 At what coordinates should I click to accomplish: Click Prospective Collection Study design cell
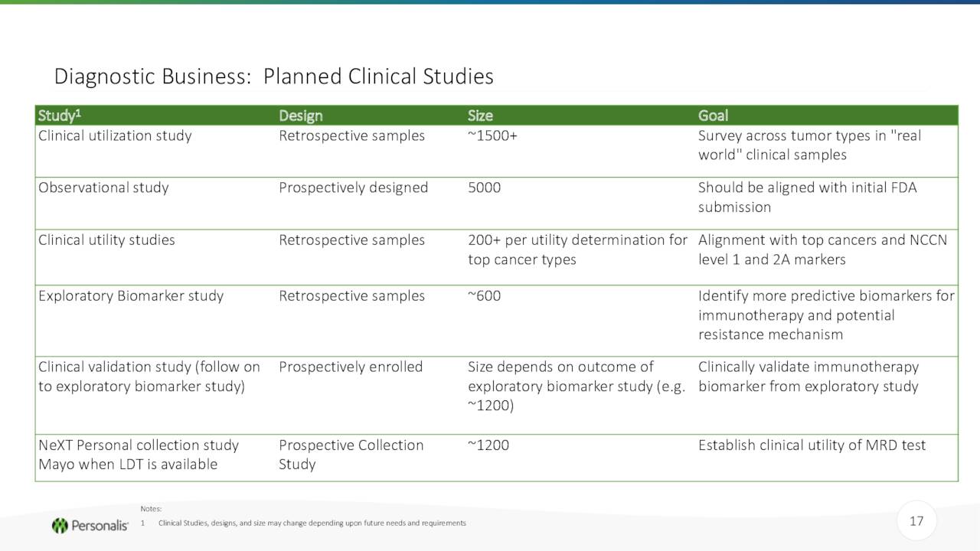pyautogui.click(x=351, y=455)
